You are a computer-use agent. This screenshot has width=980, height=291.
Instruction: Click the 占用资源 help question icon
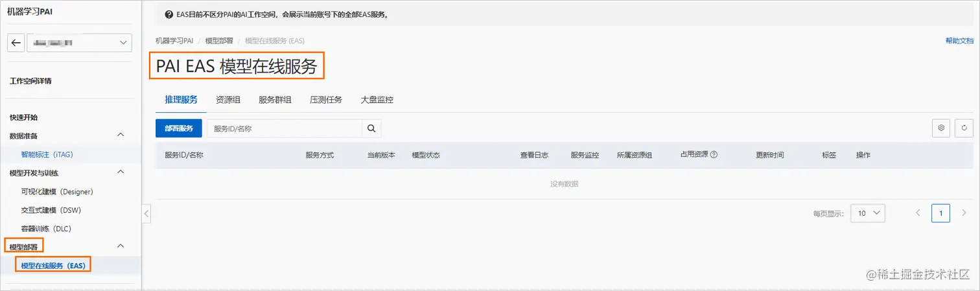[714, 155]
